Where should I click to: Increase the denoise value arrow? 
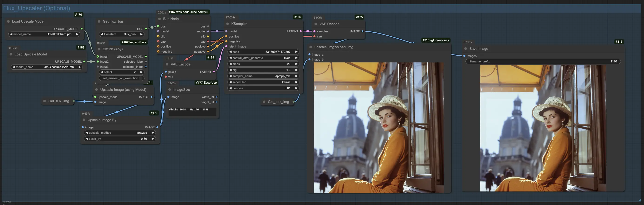click(296, 88)
